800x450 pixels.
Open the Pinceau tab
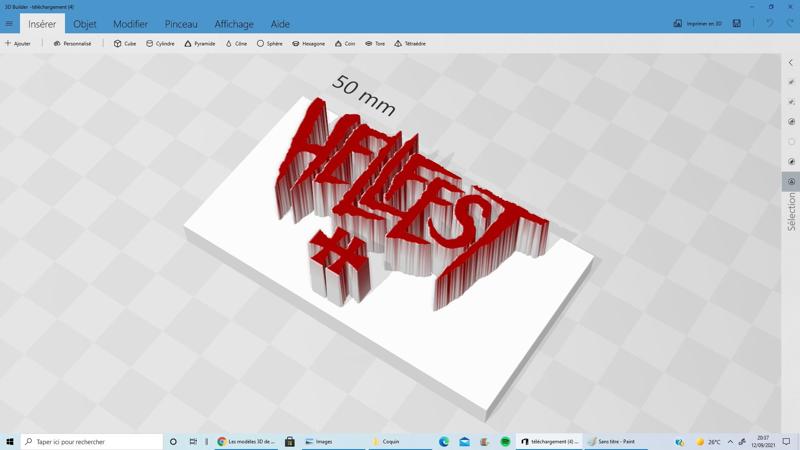click(181, 24)
